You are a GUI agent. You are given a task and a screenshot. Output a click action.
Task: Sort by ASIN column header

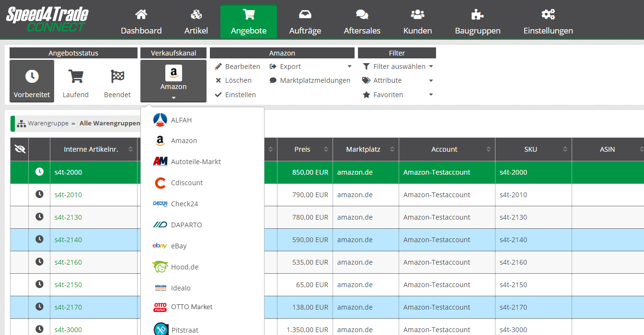click(607, 149)
